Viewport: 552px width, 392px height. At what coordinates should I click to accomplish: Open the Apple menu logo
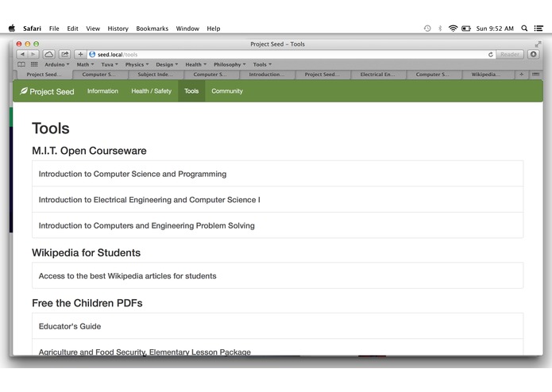[x=12, y=28]
